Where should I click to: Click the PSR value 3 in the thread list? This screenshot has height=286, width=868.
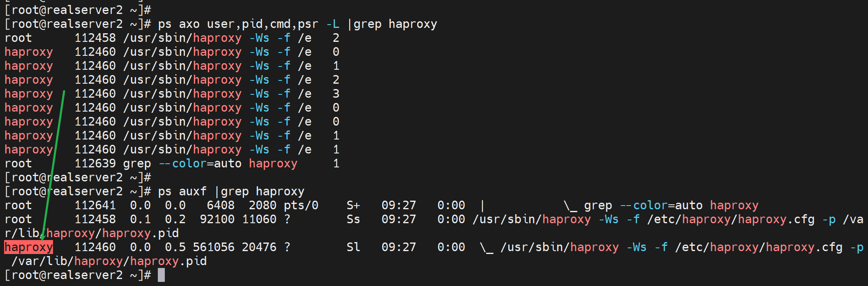(x=336, y=94)
